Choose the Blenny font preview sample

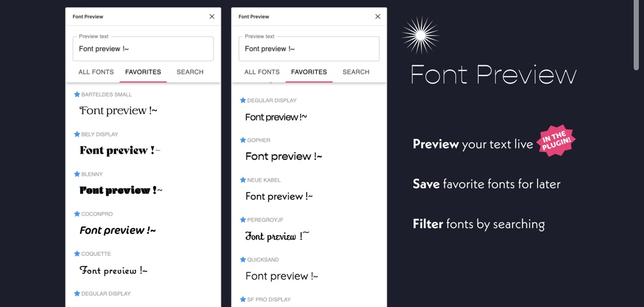point(121,190)
